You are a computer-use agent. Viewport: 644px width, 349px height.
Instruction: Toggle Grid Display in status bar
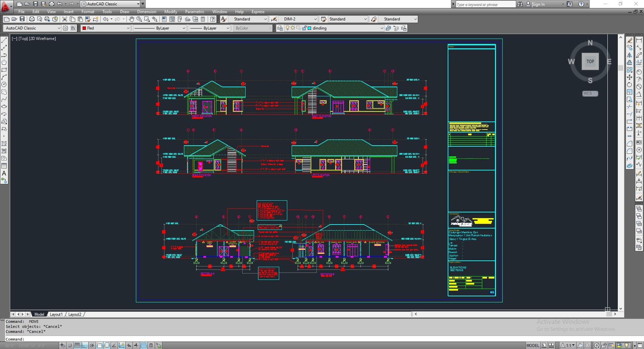[77, 345]
